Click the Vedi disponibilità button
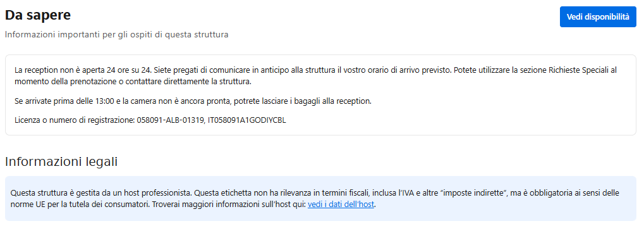644x233 pixels. pos(598,17)
